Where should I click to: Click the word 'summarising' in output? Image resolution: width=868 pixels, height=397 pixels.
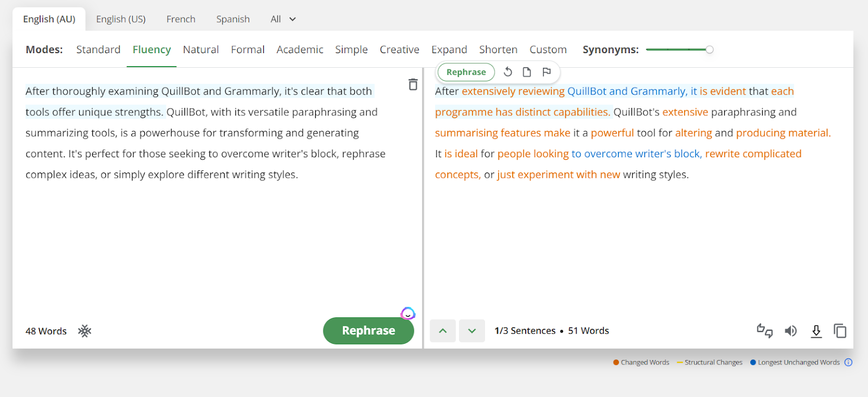coord(466,133)
